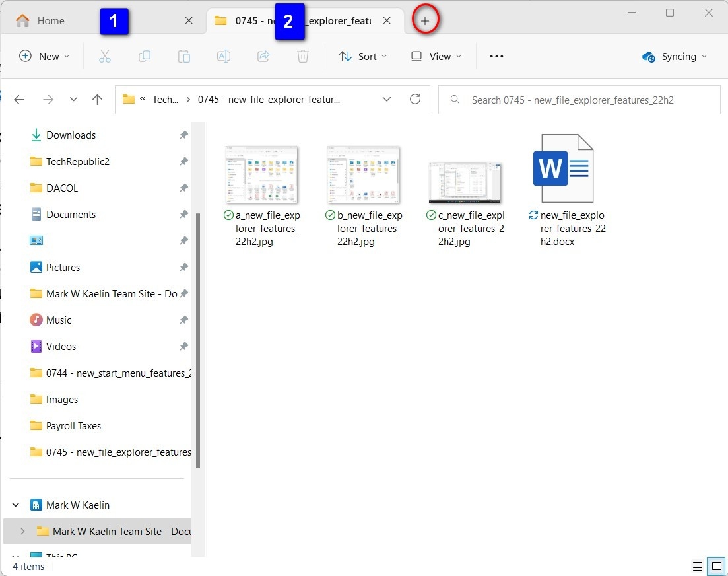The height and width of the screenshot is (576, 728).
Task: Open the Sort dropdown
Action: [362, 56]
